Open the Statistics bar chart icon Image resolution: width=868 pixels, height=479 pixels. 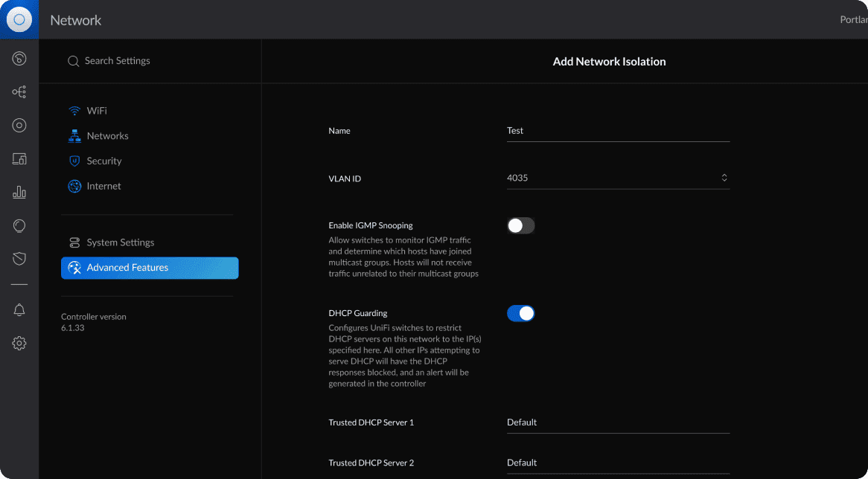click(19, 192)
